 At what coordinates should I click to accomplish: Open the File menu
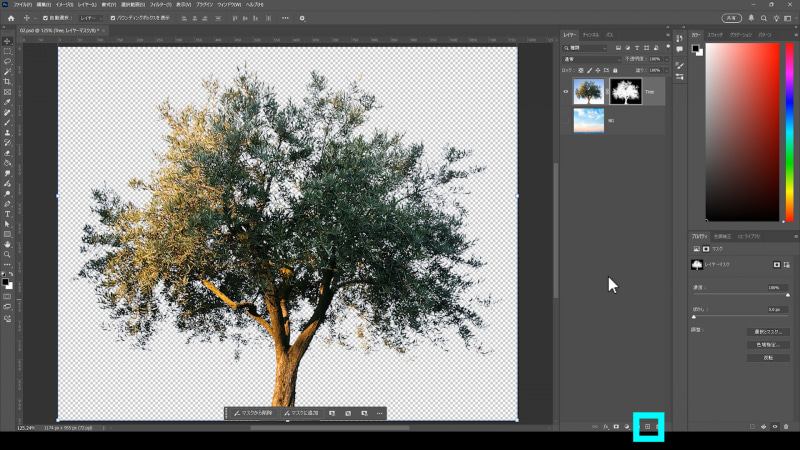[22, 5]
